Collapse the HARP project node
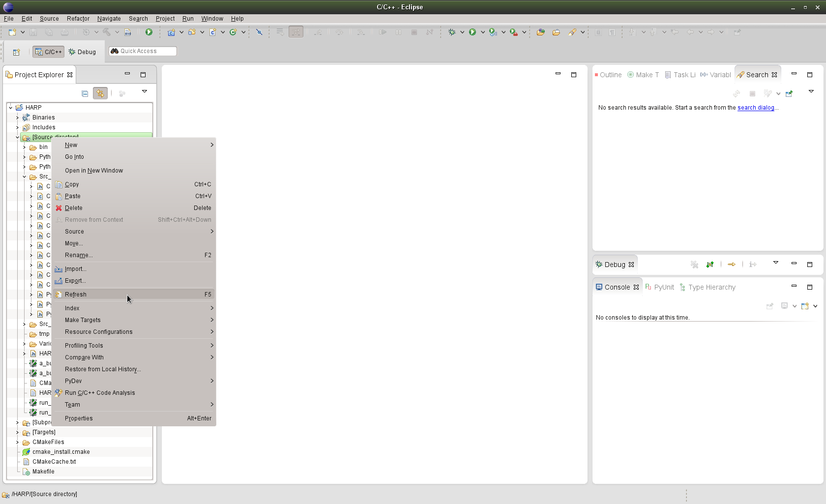The image size is (826, 504). [x=10, y=108]
